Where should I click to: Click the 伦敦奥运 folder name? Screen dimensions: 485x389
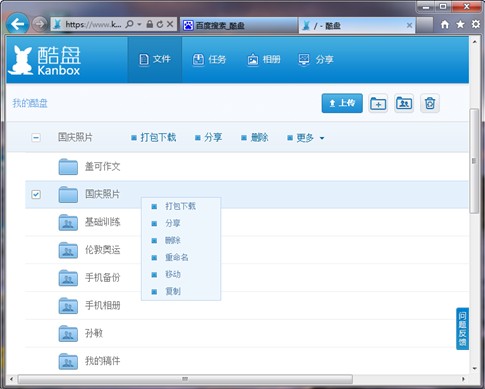tap(102, 250)
